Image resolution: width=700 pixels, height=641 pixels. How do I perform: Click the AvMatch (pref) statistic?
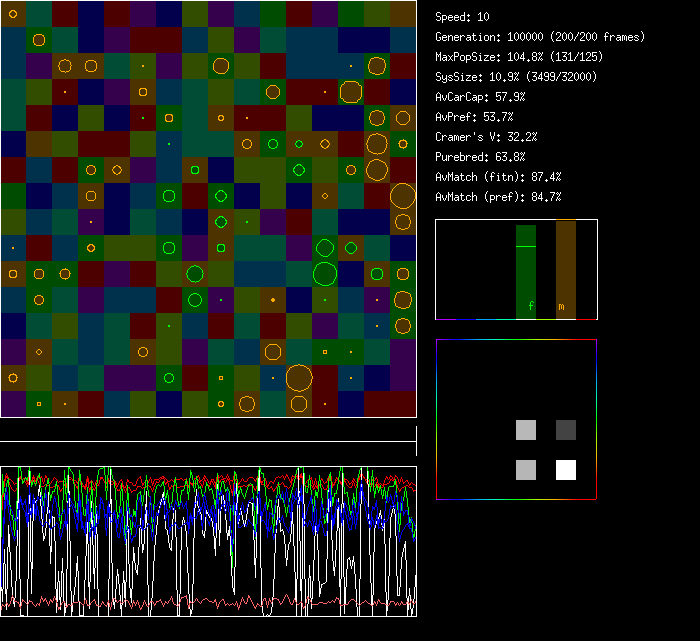click(498, 197)
